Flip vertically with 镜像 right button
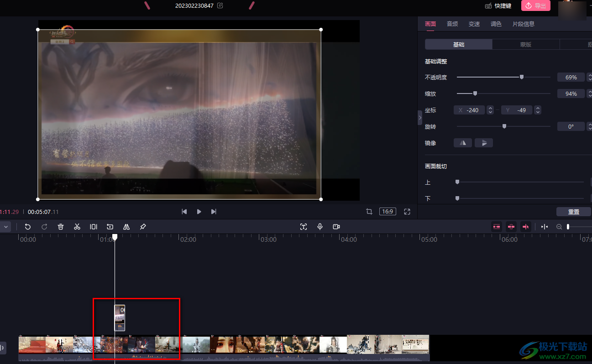The height and width of the screenshot is (364, 592). 484,143
